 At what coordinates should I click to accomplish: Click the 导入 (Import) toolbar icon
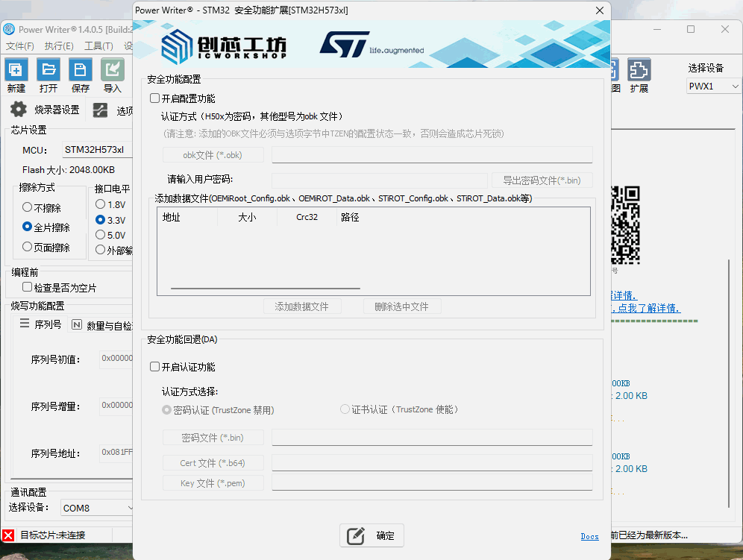click(x=113, y=70)
